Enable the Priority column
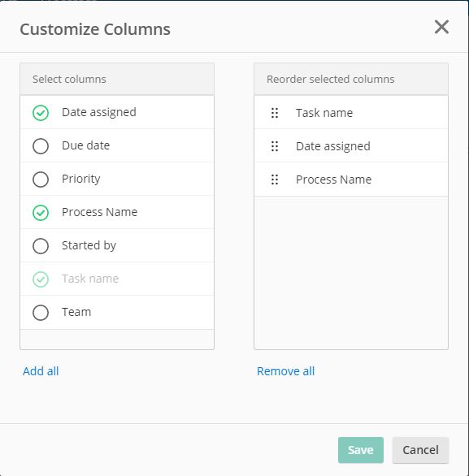469x476 pixels. [x=41, y=180]
